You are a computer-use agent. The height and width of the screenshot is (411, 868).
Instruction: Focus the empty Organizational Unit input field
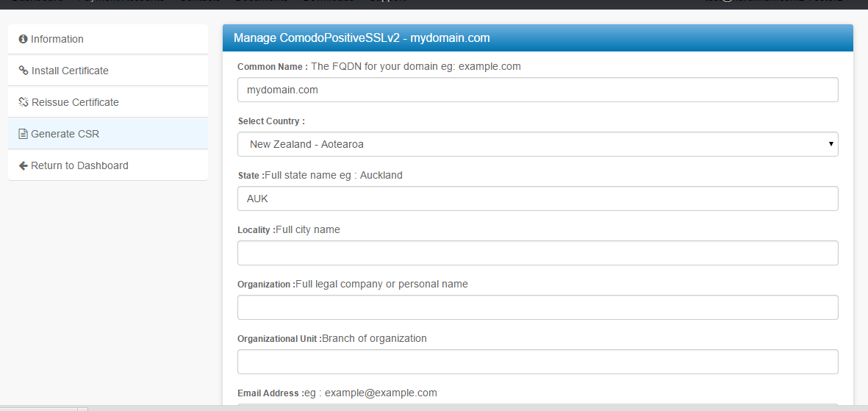(537, 362)
